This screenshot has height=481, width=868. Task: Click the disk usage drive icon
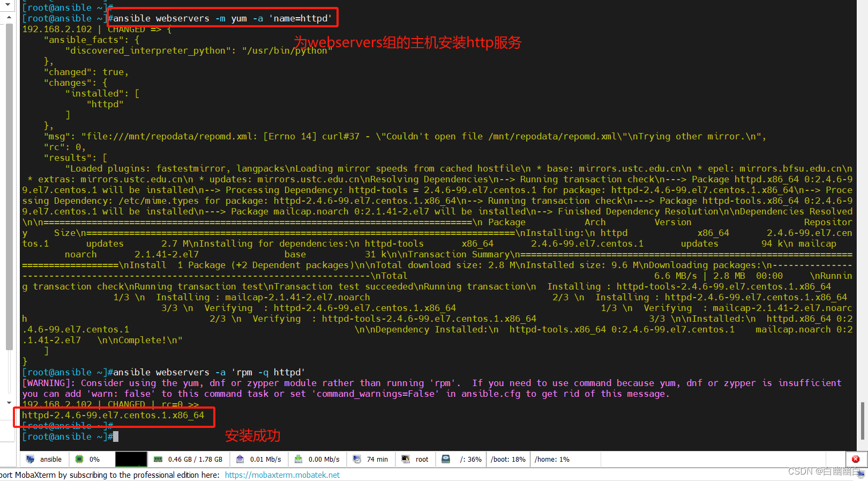[x=446, y=459]
